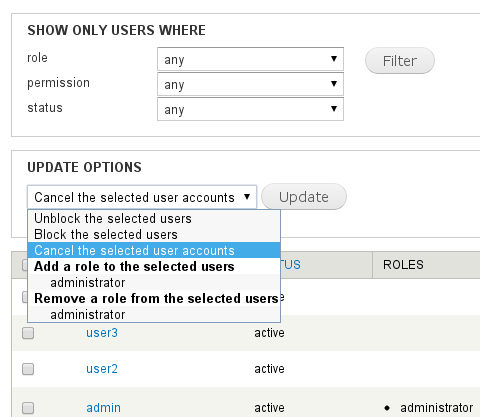This screenshot has width=480, height=417.
Task: Click the Filter button
Action: (400, 61)
